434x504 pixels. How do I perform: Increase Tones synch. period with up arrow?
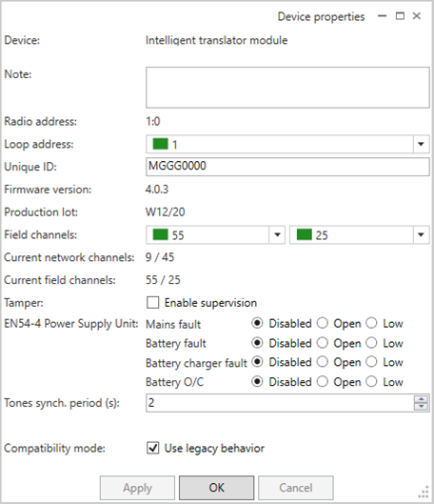[x=421, y=399]
